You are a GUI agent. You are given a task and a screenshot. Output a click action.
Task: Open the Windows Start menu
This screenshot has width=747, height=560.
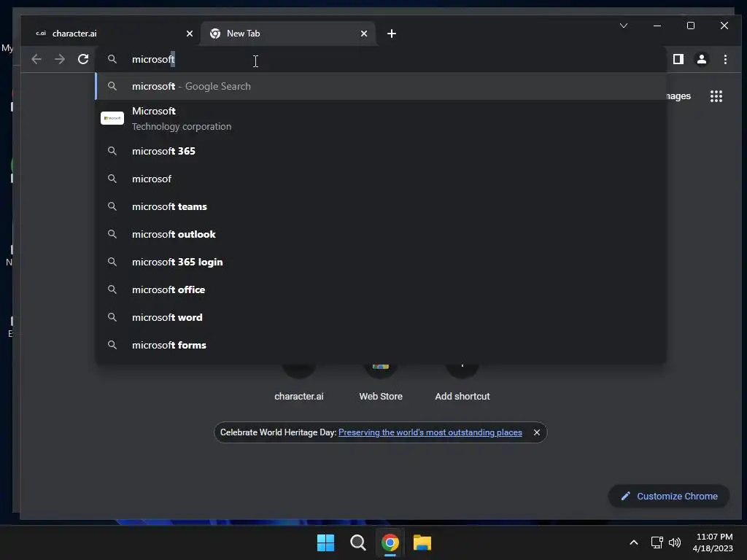point(326,542)
